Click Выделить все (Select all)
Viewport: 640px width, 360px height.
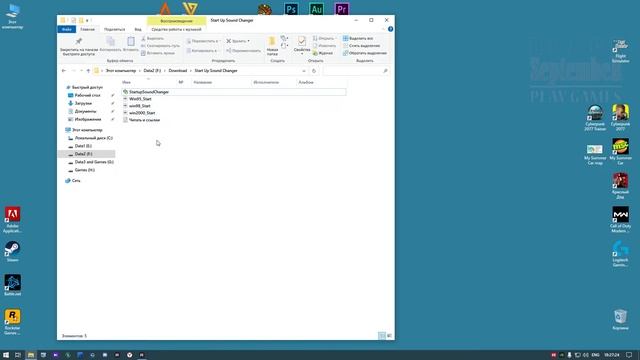pyautogui.click(x=358, y=38)
